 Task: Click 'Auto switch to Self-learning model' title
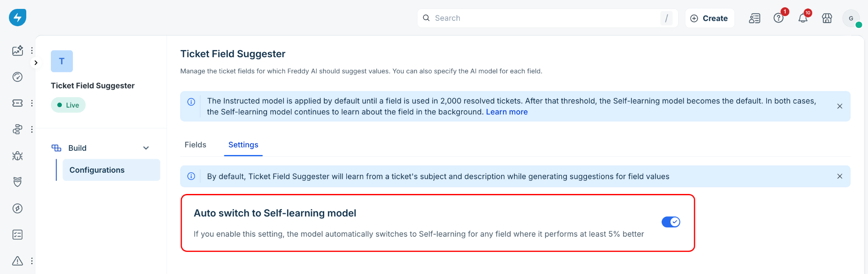point(275,213)
